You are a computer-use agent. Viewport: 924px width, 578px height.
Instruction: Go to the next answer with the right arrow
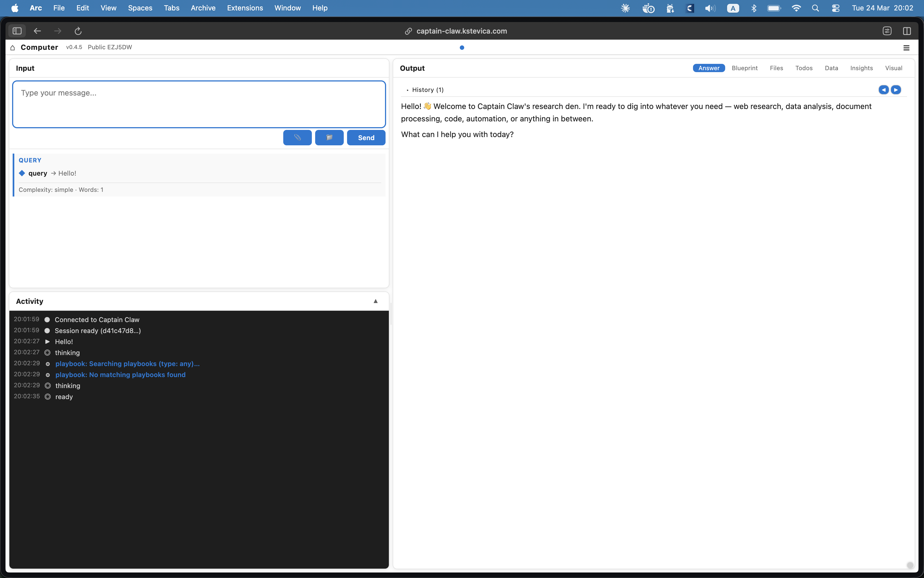(x=896, y=90)
